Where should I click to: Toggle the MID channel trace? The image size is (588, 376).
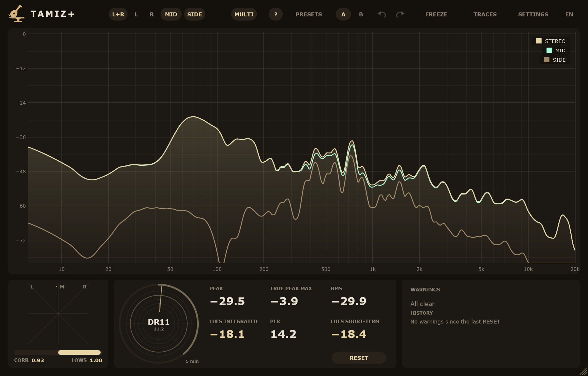171,14
